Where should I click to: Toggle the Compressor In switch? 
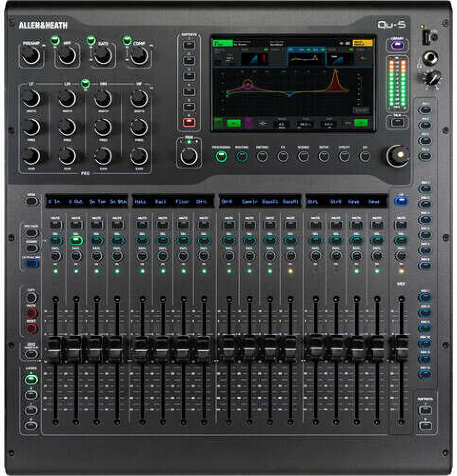(x=127, y=40)
